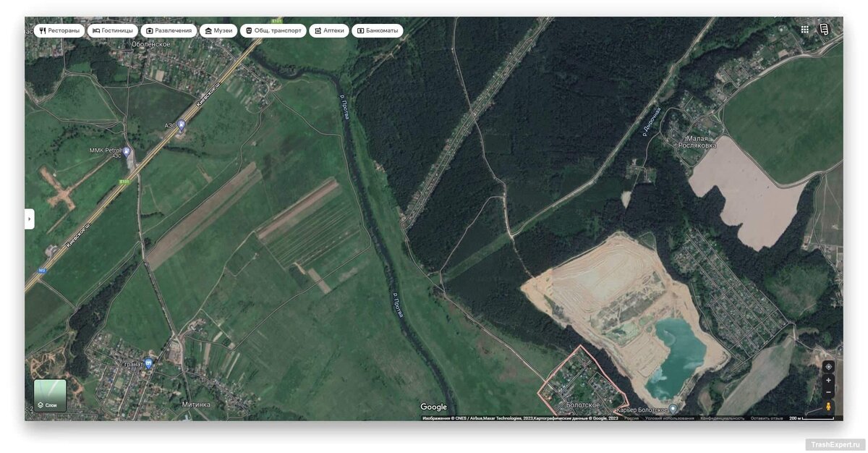Center map on my location
The height and width of the screenshot is (453, 868).
828,367
